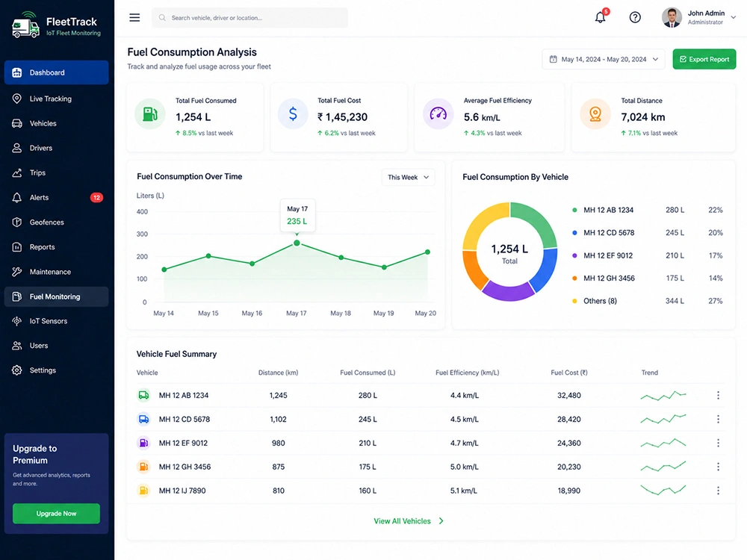Click the FleetTrack truck logo
747x560 pixels.
[25, 25]
